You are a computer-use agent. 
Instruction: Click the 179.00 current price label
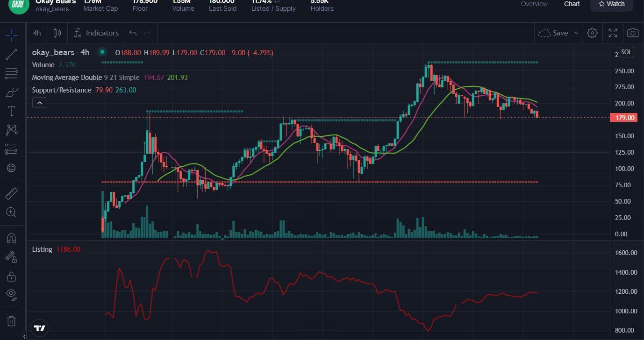pos(624,118)
